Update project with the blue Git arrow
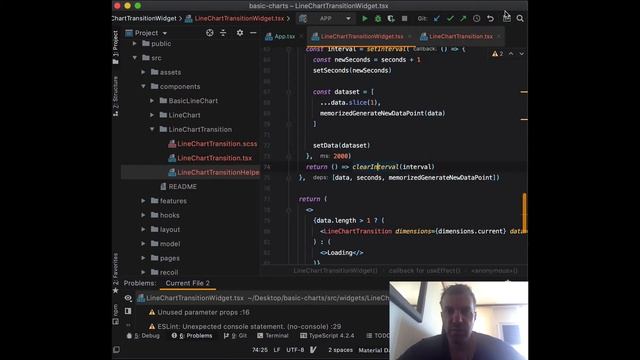Viewport: 640px width, 360px height. (x=437, y=18)
